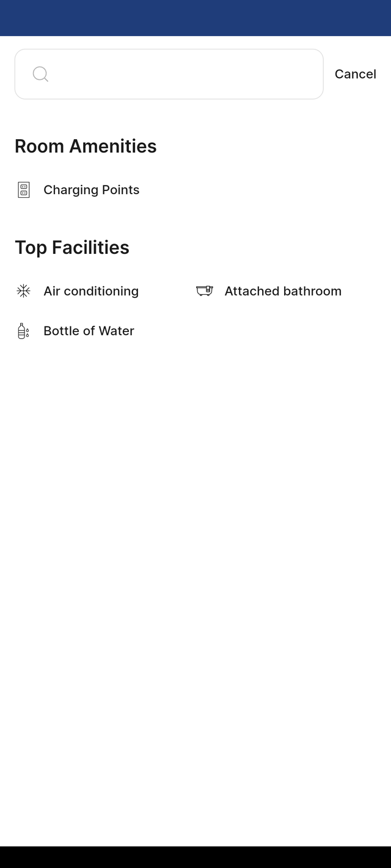Select the Bottle of Water text label

coord(89,331)
